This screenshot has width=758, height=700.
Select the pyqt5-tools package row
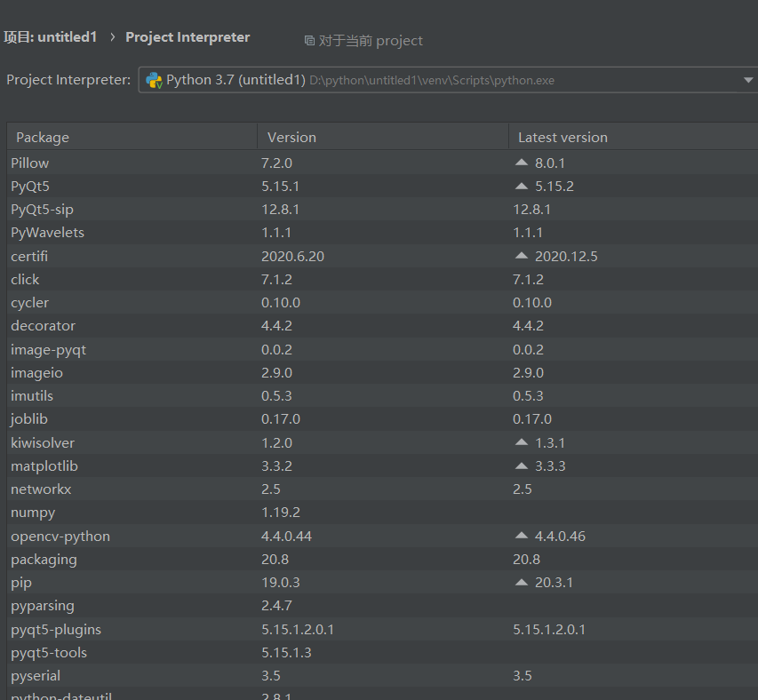click(x=383, y=652)
